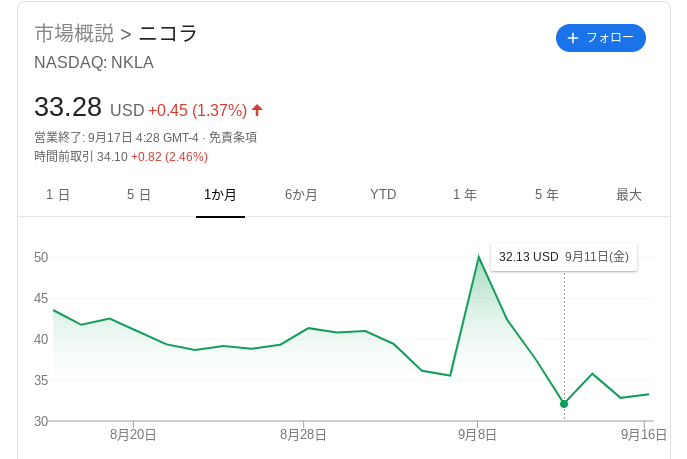
Task: Follow the Nikola stock with フォロー
Action: pos(601,38)
